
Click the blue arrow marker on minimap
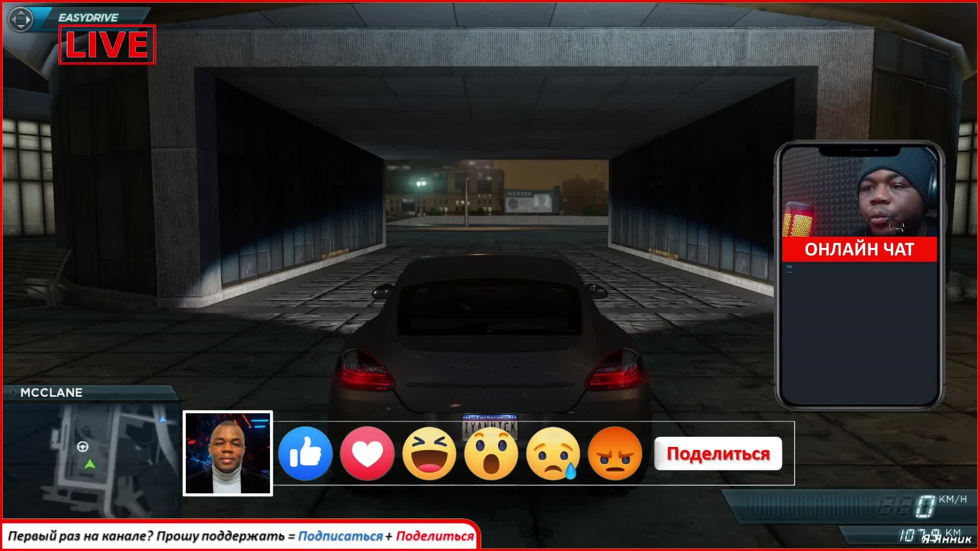(163, 420)
